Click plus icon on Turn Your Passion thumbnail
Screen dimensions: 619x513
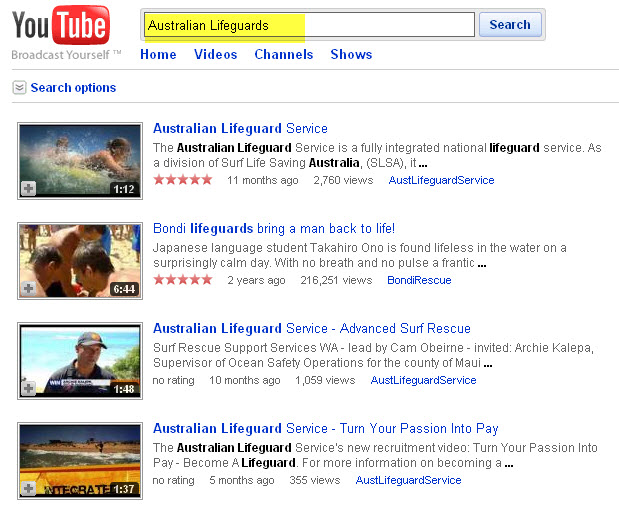coord(28,488)
